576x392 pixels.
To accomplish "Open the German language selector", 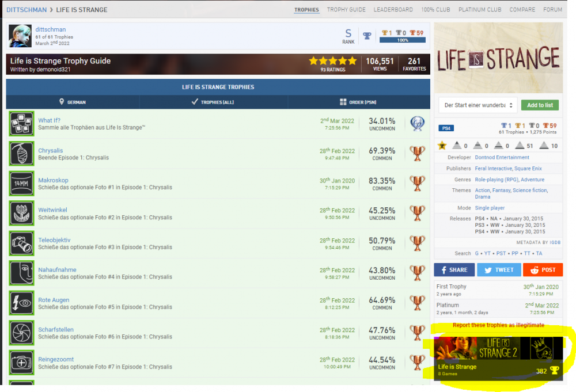I will (x=73, y=102).
